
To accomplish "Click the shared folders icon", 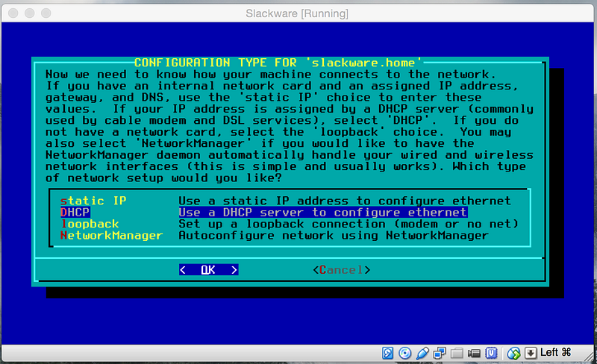I will [457, 353].
